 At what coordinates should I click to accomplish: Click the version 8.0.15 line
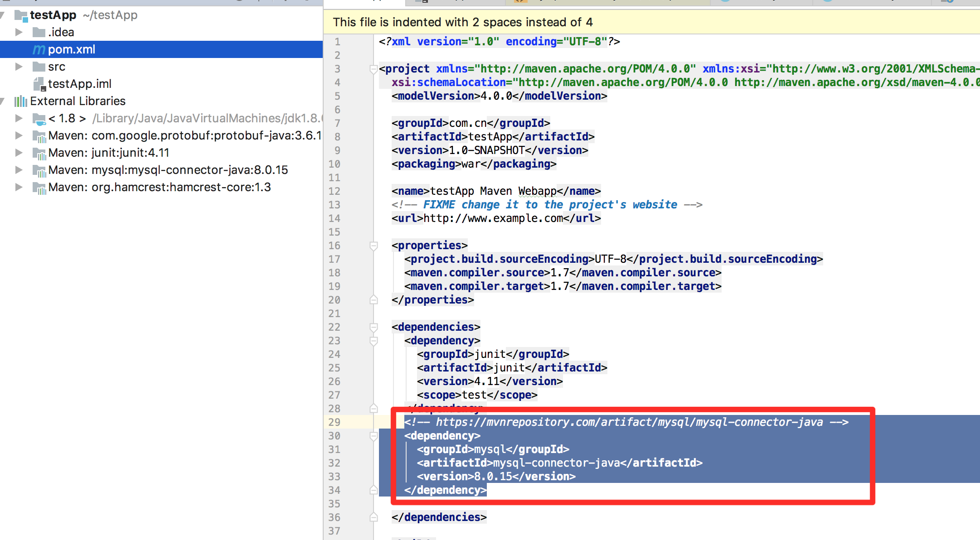click(496, 477)
